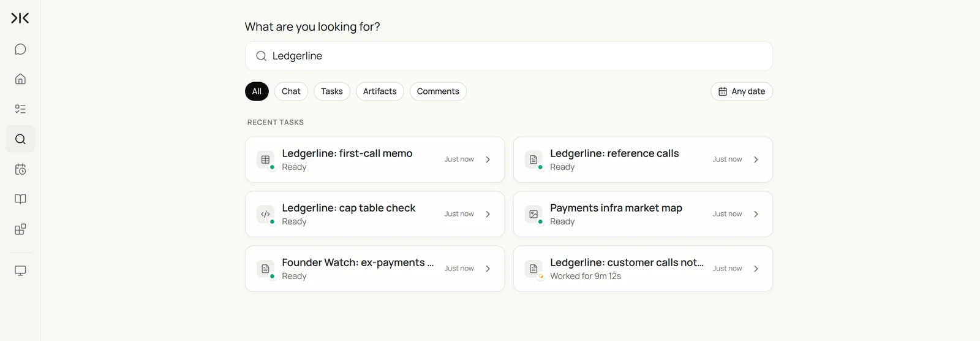Filter results by Artifacts

[380, 91]
